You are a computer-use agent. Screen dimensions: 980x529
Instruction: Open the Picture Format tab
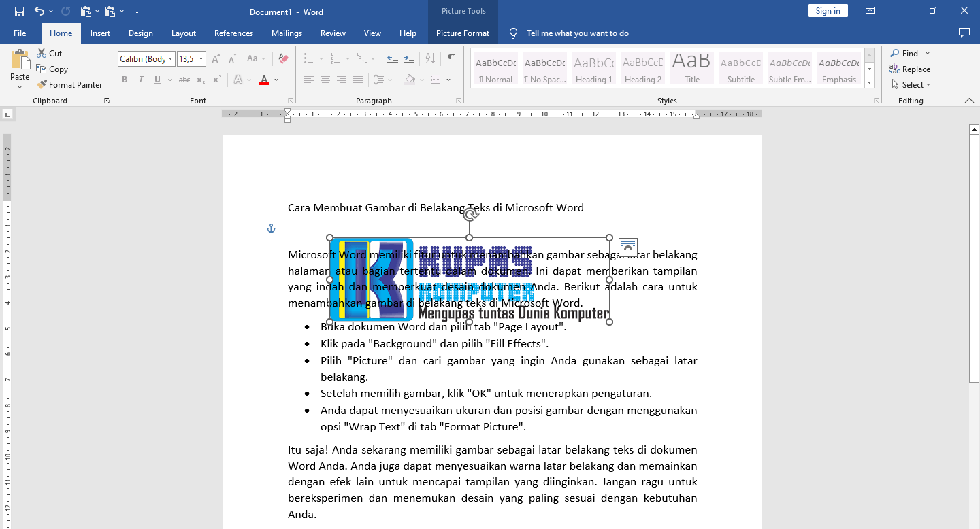click(463, 33)
